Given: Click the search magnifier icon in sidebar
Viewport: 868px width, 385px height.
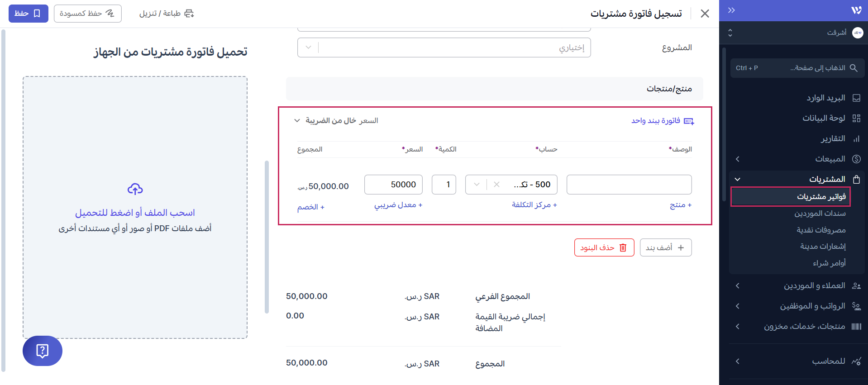Looking at the screenshot, I should click(854, 68).
